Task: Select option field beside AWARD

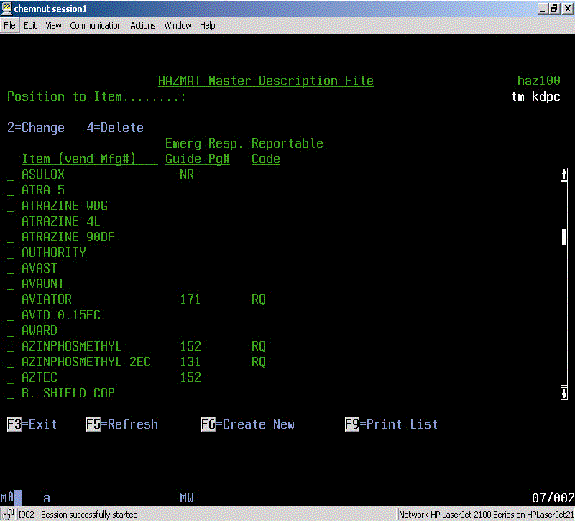Action: [x=10, y=331]
